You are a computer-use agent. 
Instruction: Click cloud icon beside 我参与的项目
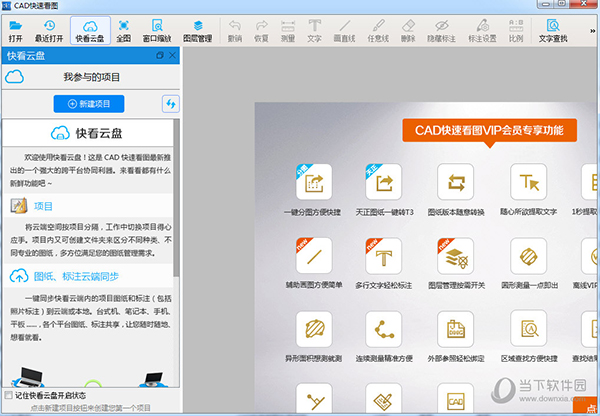click(x=15, y=77)
